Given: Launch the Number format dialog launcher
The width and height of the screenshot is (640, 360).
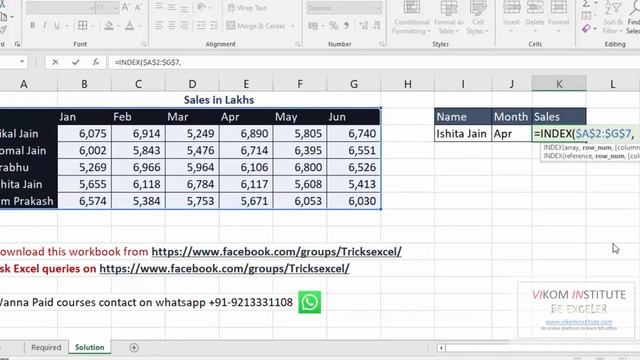Looking at the screenshot, I should 382,44.
